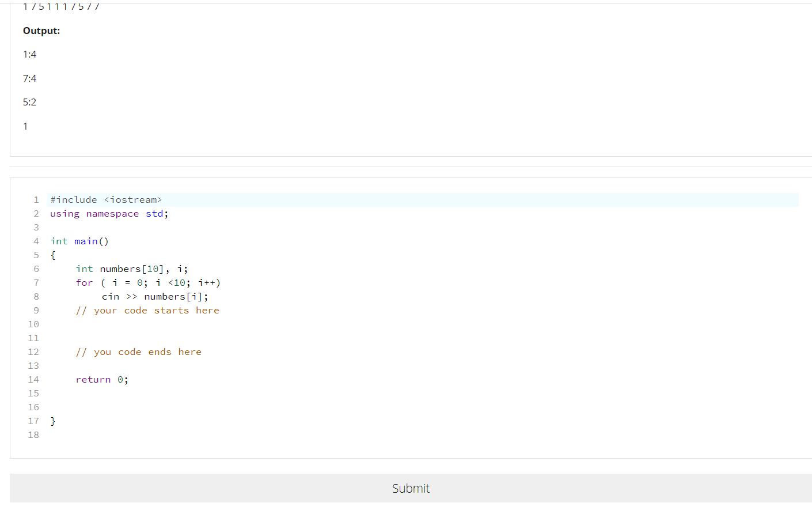The height and width of the screenshot is (514, 812).
Task: Click line number 9 next to the comment
Action: (x=36, y=310)
